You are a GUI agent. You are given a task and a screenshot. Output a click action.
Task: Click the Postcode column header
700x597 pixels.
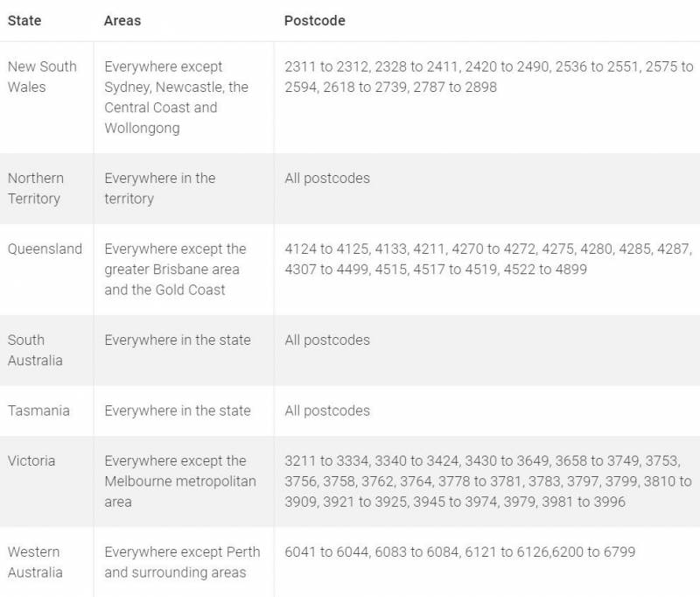[x=314, y=21]
